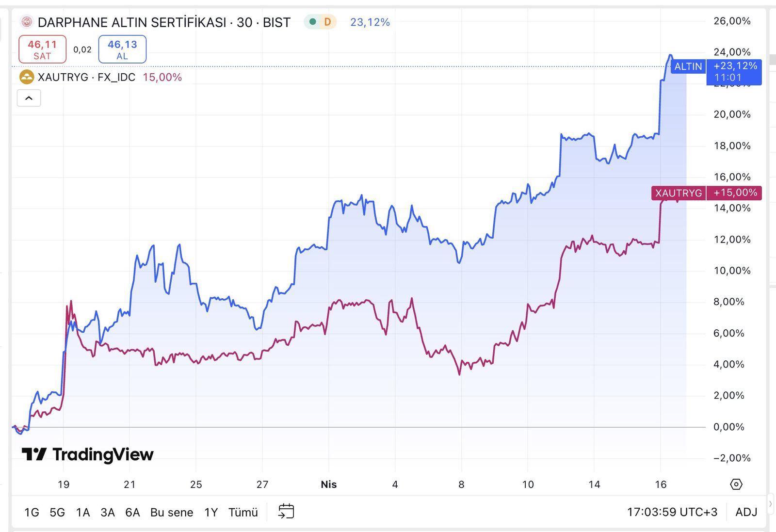Click the XAUTRYG gold symbol icon

pyautogui.click(x=27, y=77)
